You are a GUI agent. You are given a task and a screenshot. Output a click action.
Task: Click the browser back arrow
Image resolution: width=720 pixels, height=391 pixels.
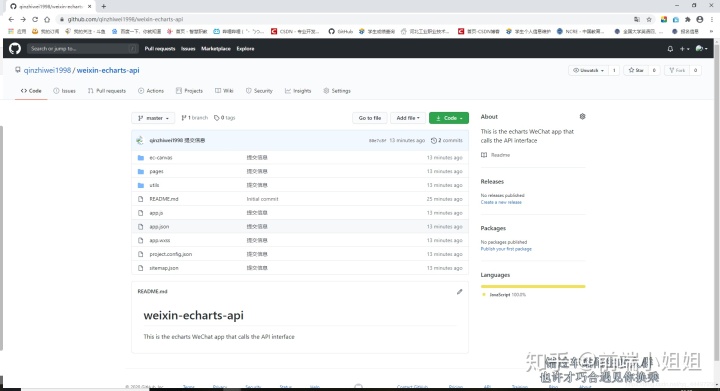(11, 19)
